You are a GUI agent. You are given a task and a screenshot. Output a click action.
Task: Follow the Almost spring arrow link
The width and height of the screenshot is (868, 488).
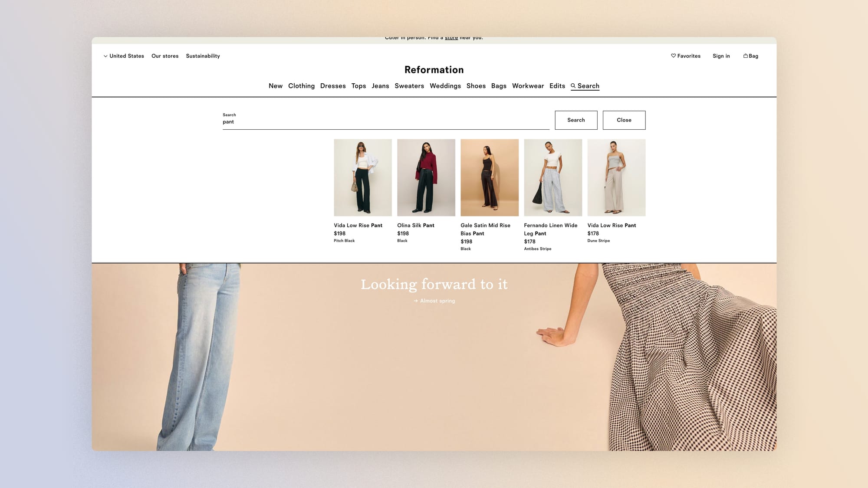pyautogui.click(x=434, y=301)
